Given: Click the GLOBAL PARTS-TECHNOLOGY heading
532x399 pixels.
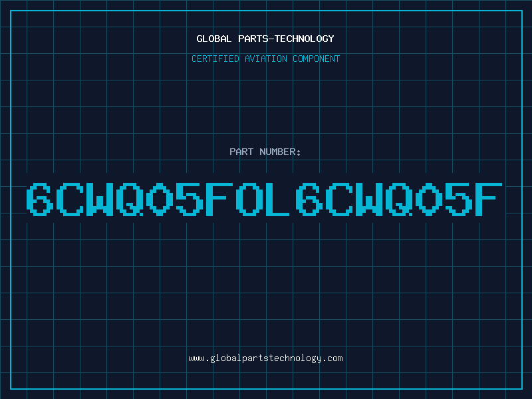Looking at the screenshot, I should (265, 39).
